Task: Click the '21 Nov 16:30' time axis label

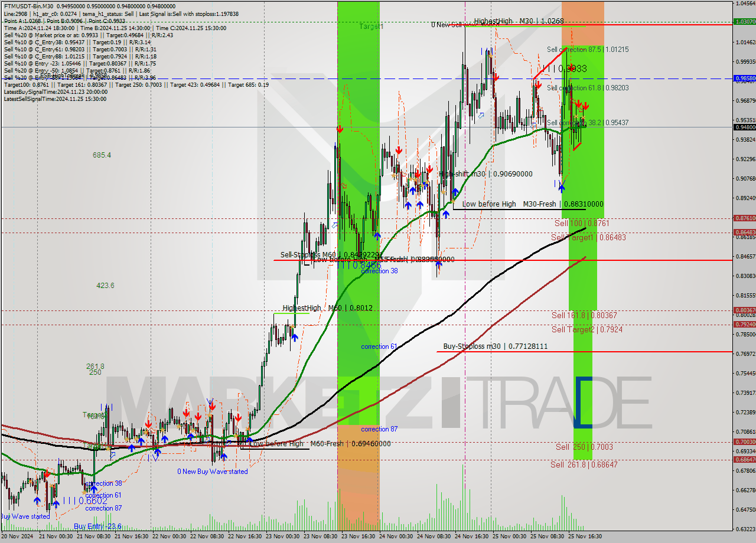Action: (132, 537)
